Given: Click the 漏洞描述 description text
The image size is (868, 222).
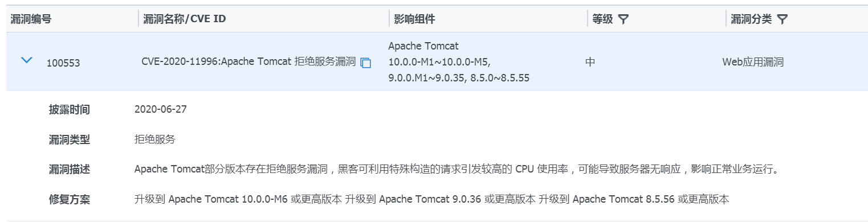Looking at the screenshot, I should (456, 170).
